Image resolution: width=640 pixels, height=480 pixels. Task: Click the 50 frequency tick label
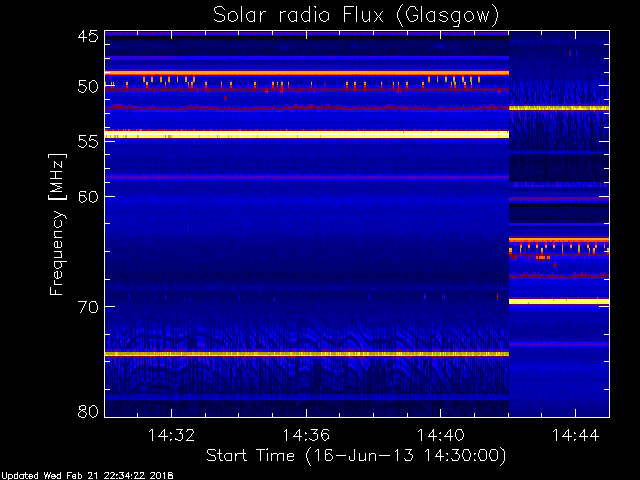(x=88, y=87)
